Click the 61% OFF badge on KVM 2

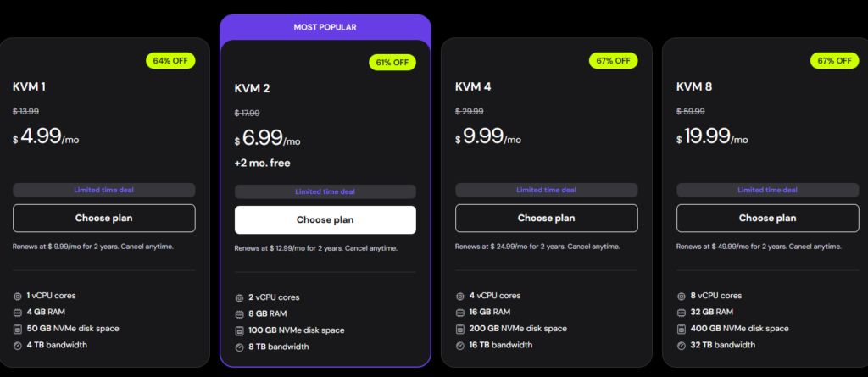(392, 63)
